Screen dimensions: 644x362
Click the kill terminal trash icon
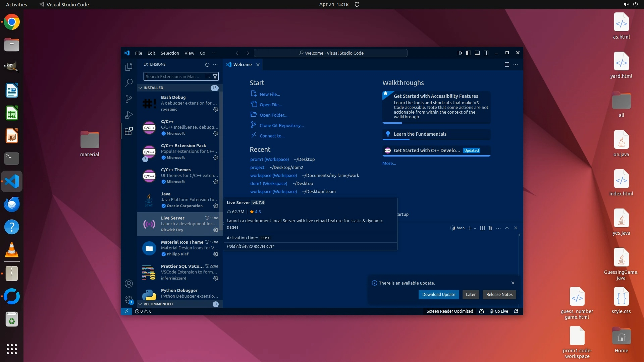click(x=490, y=228)
